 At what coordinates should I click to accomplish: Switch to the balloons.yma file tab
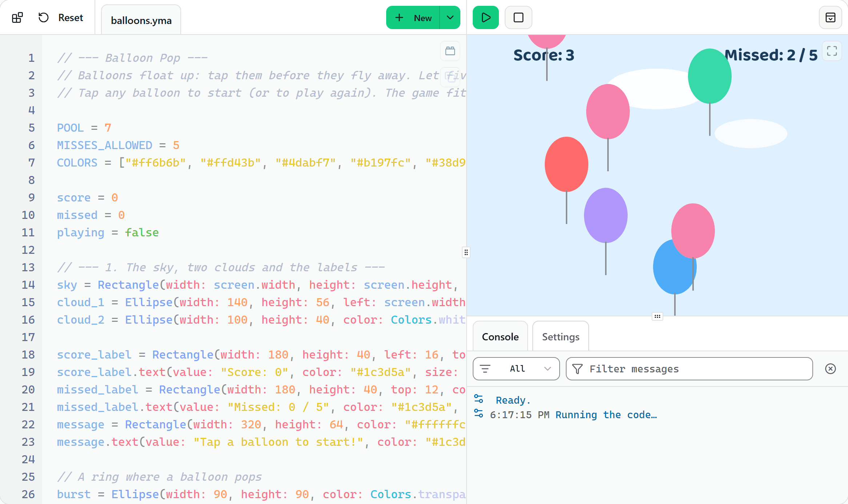point(141,20)
